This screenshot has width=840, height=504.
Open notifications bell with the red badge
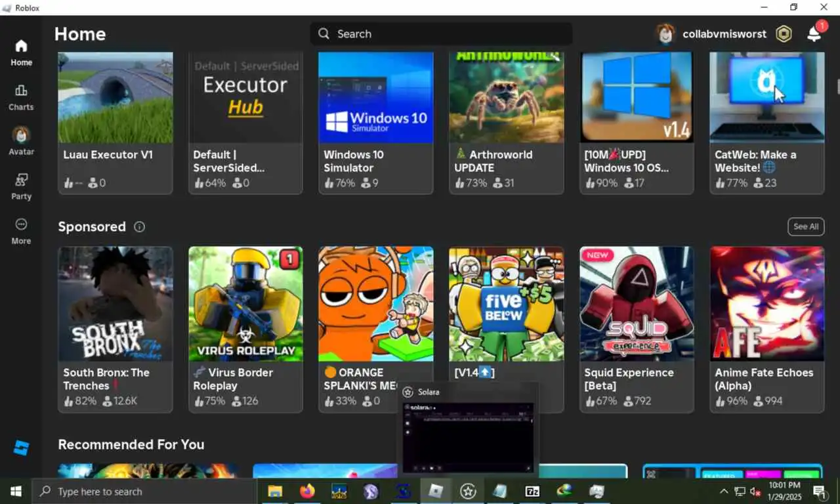[x=814, y=33]
